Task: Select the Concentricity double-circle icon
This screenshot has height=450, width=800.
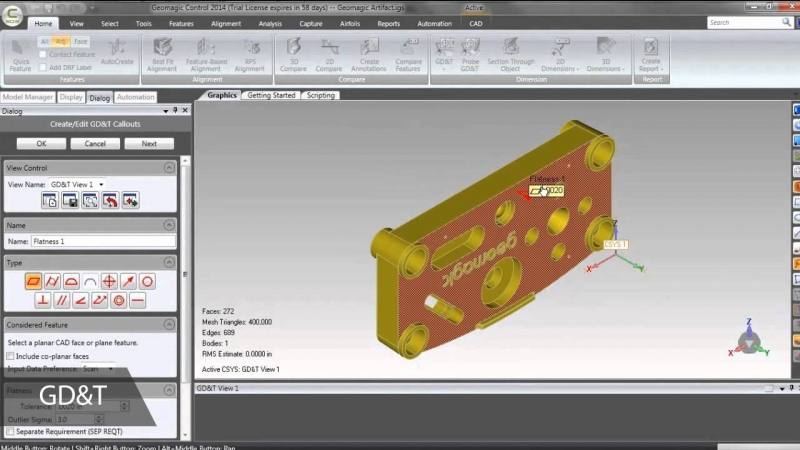Action: [119, 301]
